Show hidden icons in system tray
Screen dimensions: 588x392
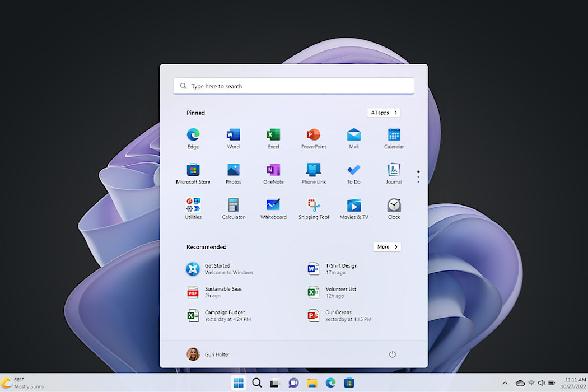[x=505, y=383]
